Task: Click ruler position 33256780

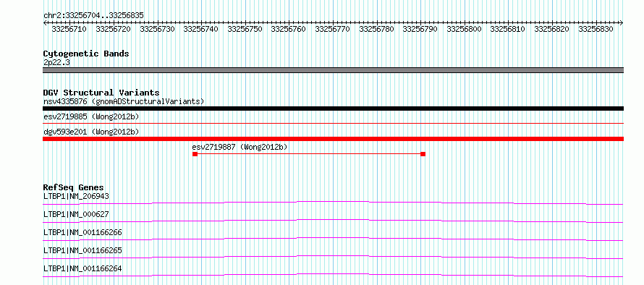Action: pyautogui.click(x=376, y=29)
